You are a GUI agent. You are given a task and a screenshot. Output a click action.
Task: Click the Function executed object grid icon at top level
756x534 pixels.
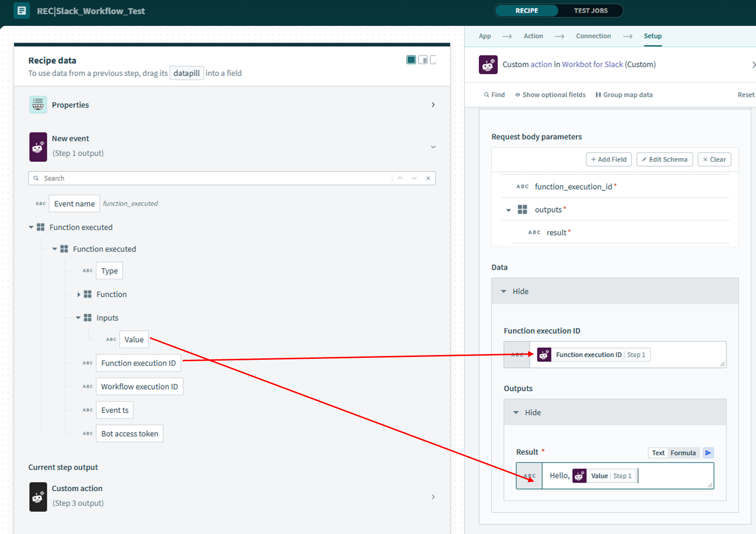click(41, 227)
